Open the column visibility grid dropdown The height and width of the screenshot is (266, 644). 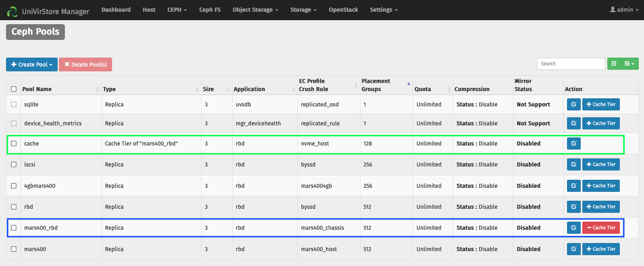click(x=629, y=64)
